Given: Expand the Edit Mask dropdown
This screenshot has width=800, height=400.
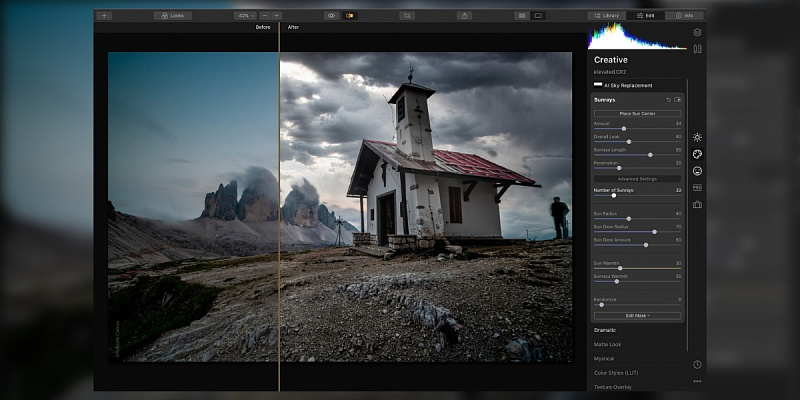Looking at the screenshot, I should pyautogui.click(x=637, y=315).
